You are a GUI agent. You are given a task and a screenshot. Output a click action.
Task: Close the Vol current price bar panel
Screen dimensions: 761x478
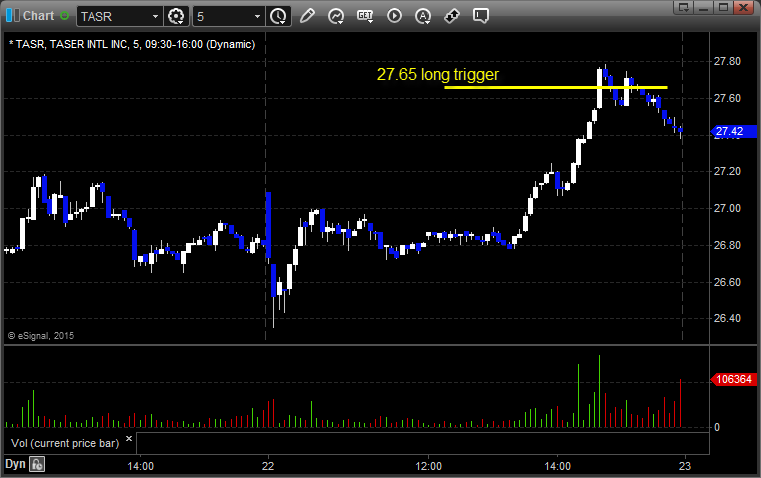[x=129, y=439]
